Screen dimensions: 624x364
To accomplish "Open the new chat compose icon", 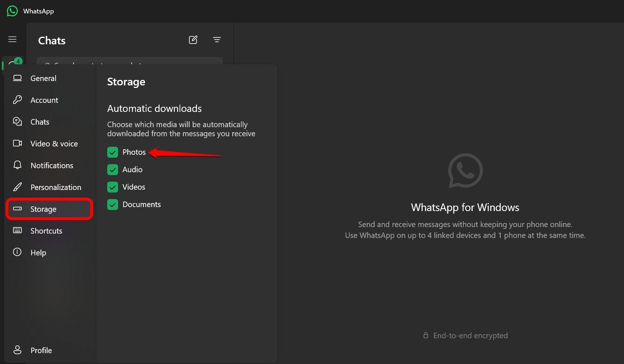I will point(193,40).
